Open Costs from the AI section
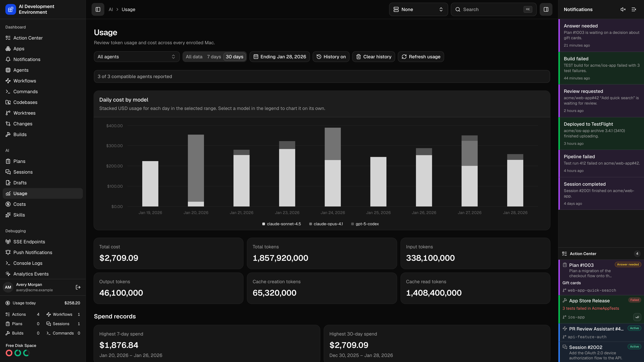The height and width of the screenshot is (362, 644). (x=42, y=204)
